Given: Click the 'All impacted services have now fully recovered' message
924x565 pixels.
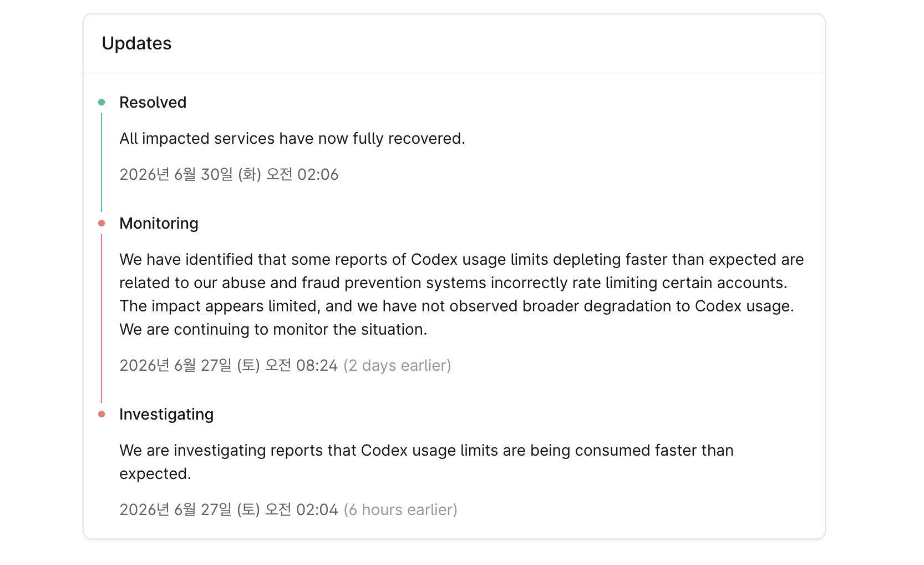Looking at the screenshot, I should [x=292, y=138].
